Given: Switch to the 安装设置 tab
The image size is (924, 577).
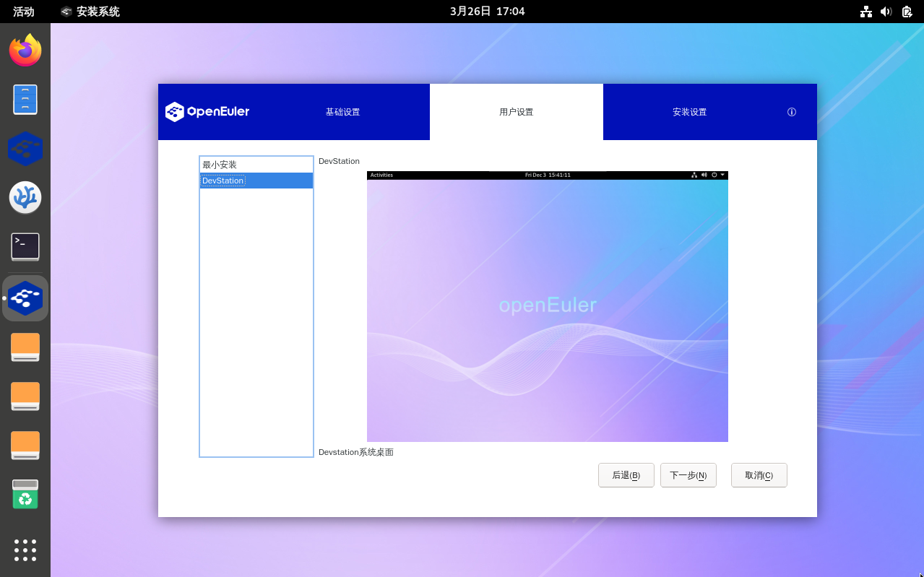Looking at the screenshot, I should (689, 112).
